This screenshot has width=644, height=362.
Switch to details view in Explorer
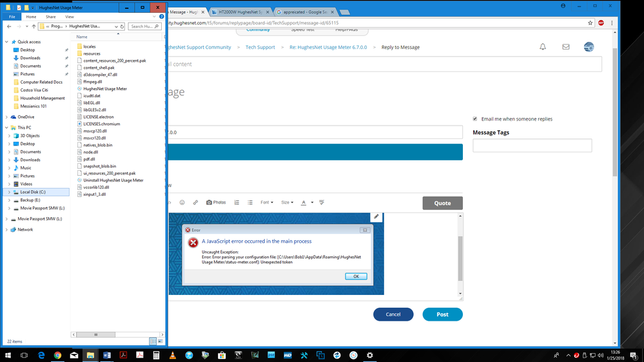coord(153,341)
